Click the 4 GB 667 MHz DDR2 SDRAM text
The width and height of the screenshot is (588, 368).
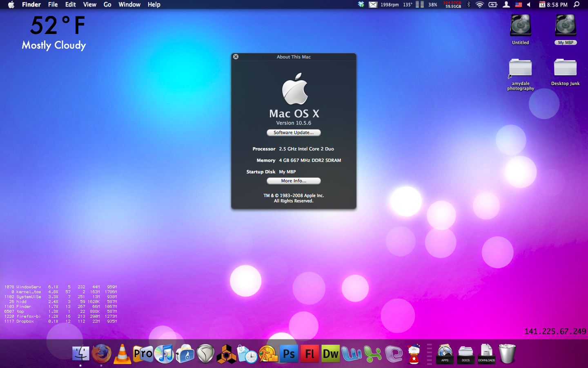point(310,160)
